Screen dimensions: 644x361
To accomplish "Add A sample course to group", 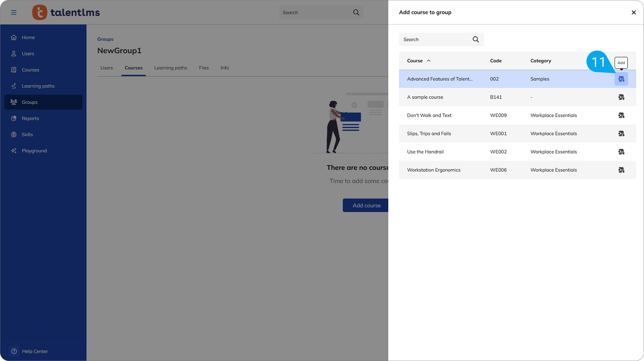I will tap(621, 97).
